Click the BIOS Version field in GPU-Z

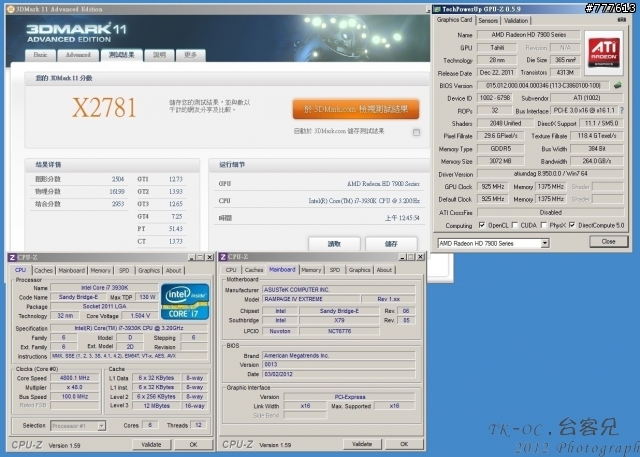pyautogui.click(x=543, y=86)
